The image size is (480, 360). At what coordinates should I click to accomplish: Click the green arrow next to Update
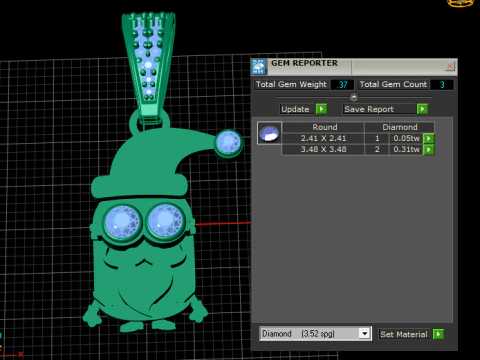(322, 109)
